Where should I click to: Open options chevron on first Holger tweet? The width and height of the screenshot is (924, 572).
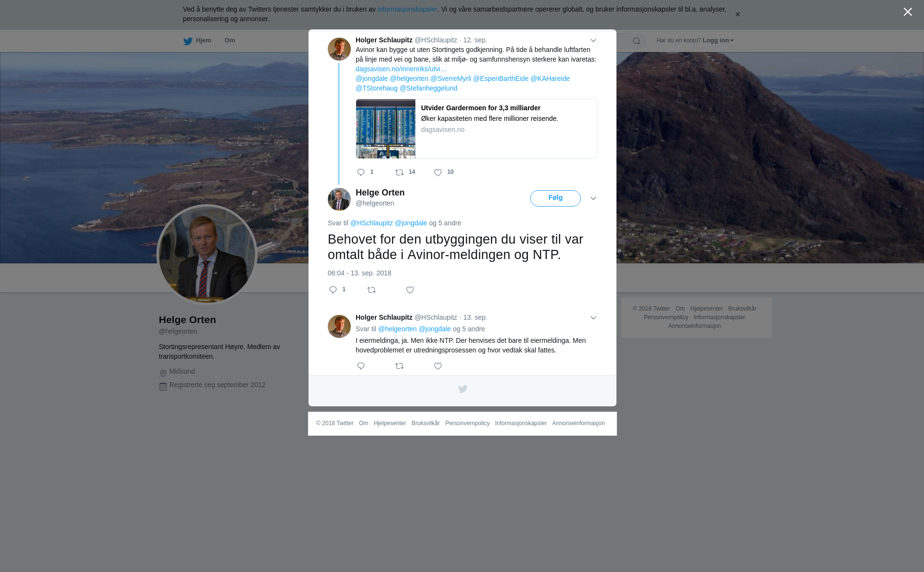tap(593, 40)
